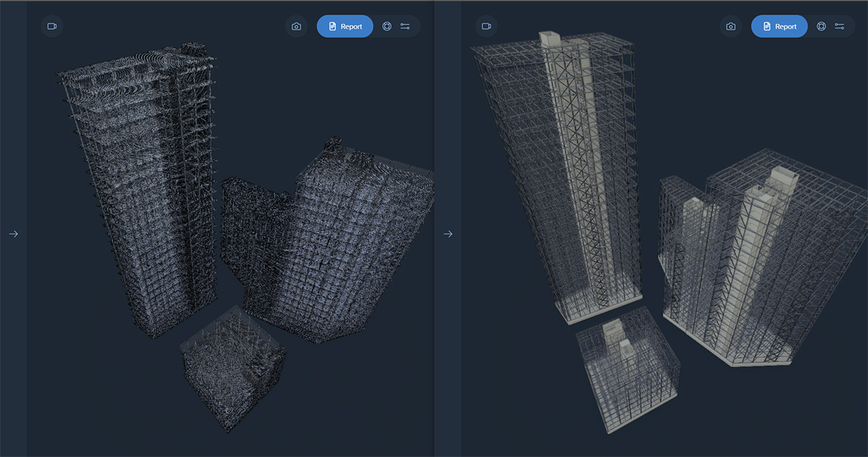Click the video camera icon in left viewport

click(51, 26)
